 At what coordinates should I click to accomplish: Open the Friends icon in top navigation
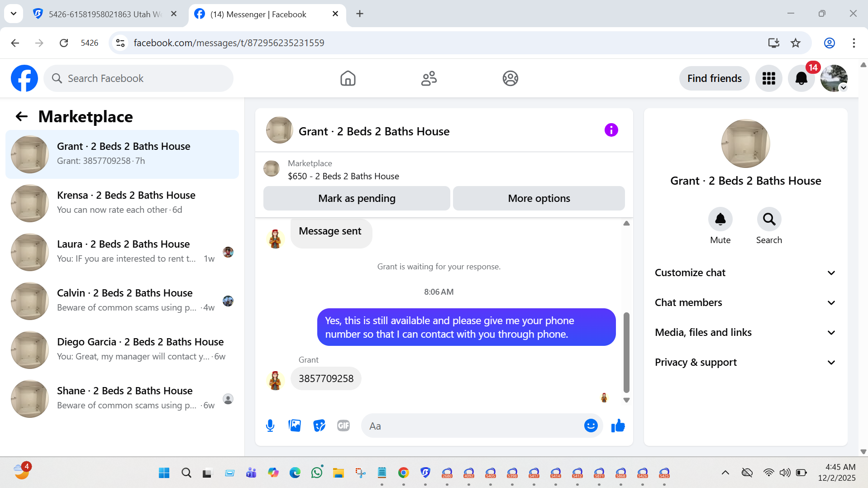point(429,78)
